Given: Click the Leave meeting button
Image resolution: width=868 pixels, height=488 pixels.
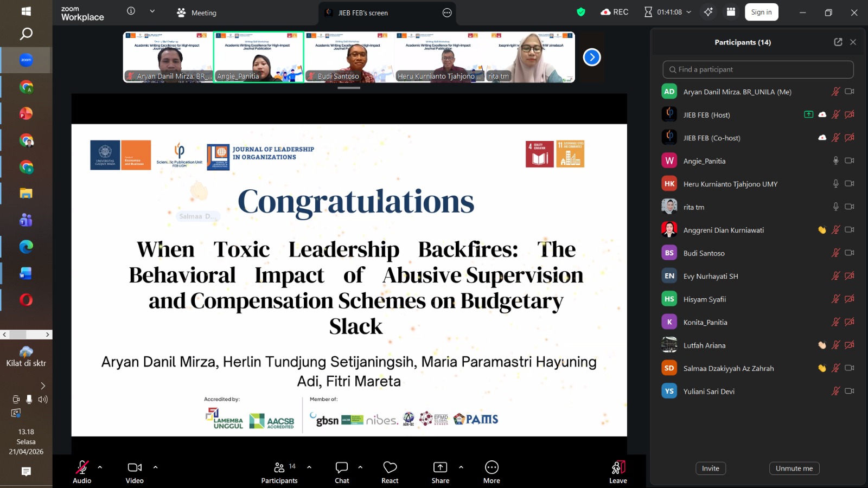Looking at the screenshot, I should [618, 472].
